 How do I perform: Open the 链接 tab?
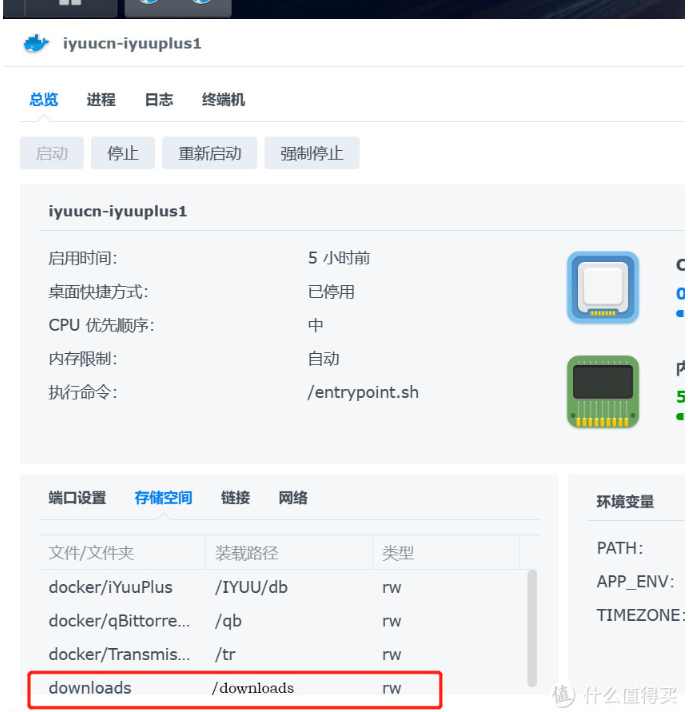[235, 498]
